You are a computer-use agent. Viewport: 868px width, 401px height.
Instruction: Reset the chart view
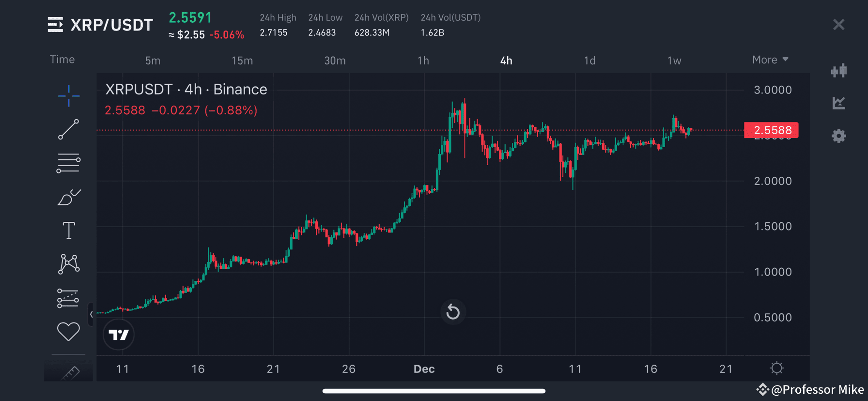(453, 312)
